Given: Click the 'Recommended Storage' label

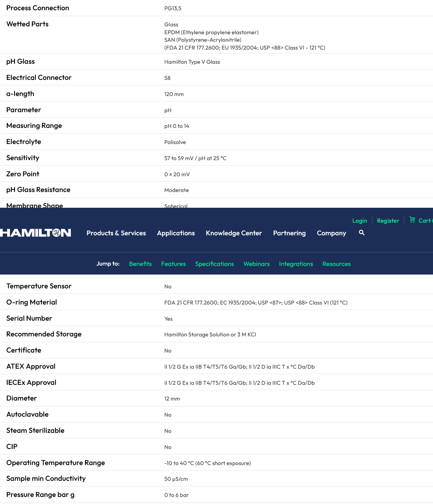Looking at the screenshot, I should pyautogui.click(x=44, y=334).
